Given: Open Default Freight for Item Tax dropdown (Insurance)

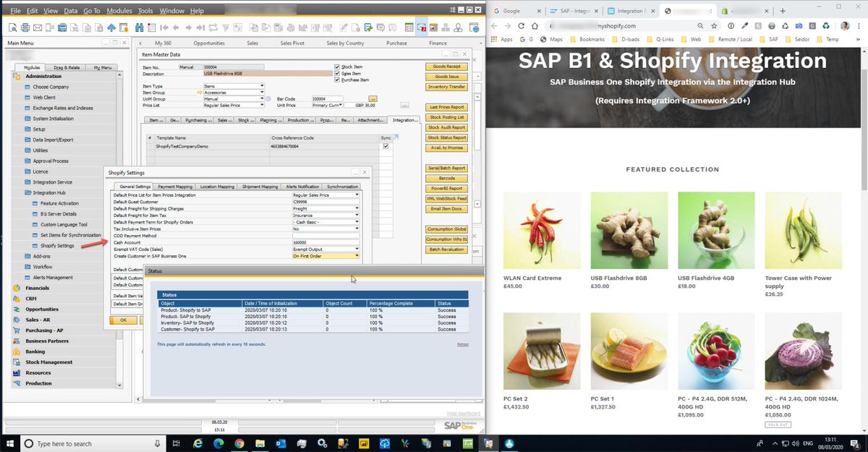Looking at the screenshot, I should pyautogui.click(x=325, y=215).
